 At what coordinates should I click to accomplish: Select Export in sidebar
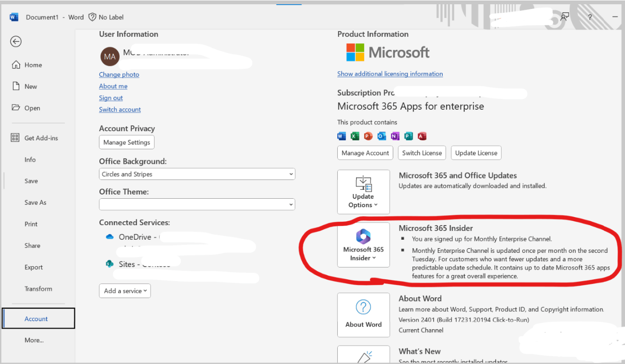click(34, 267)
